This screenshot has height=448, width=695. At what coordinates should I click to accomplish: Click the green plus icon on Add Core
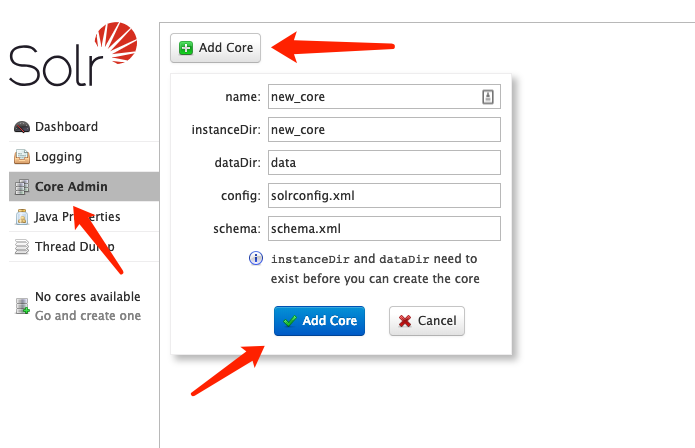coord(186,48)
